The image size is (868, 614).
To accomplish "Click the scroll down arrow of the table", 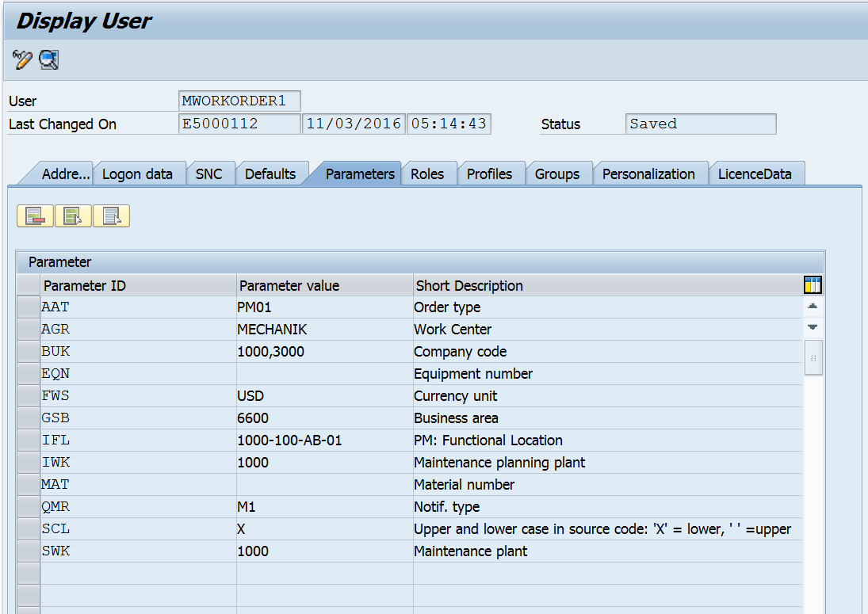I will point(813,327).
